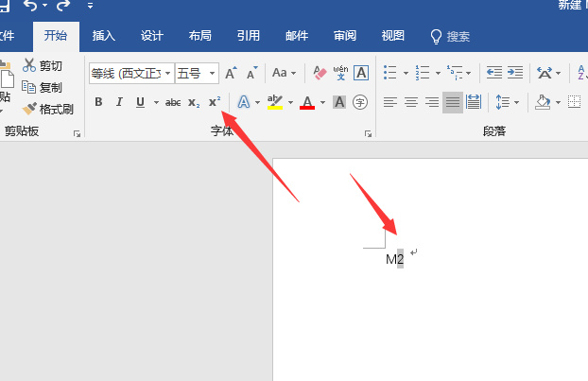
Task: Open the Aa change case dropdown
Action: coord(284,73)
